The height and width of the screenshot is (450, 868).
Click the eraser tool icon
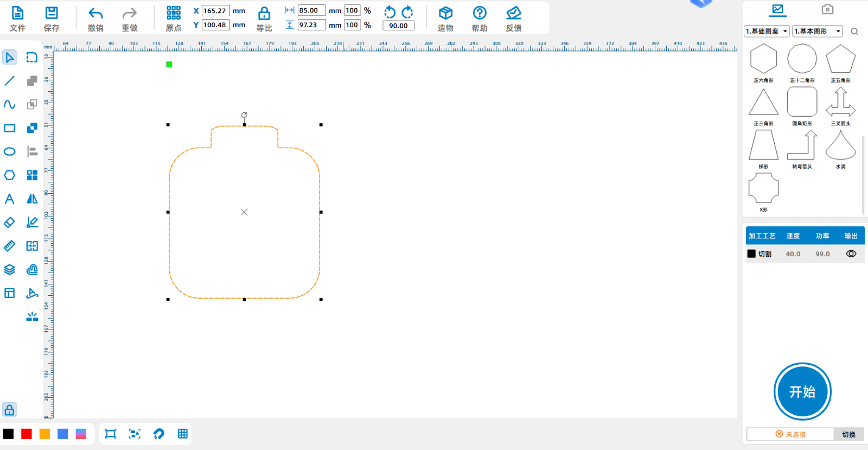point(10,223)
